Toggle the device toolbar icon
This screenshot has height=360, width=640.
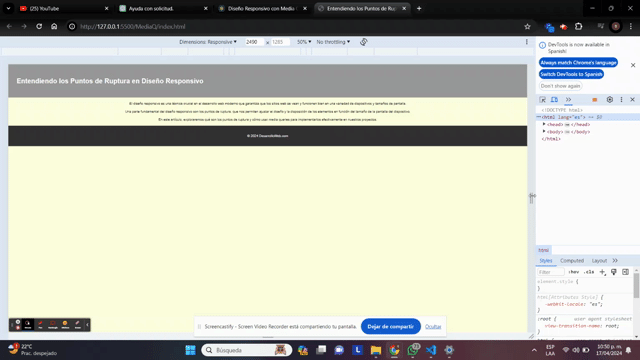pos(554,100)
